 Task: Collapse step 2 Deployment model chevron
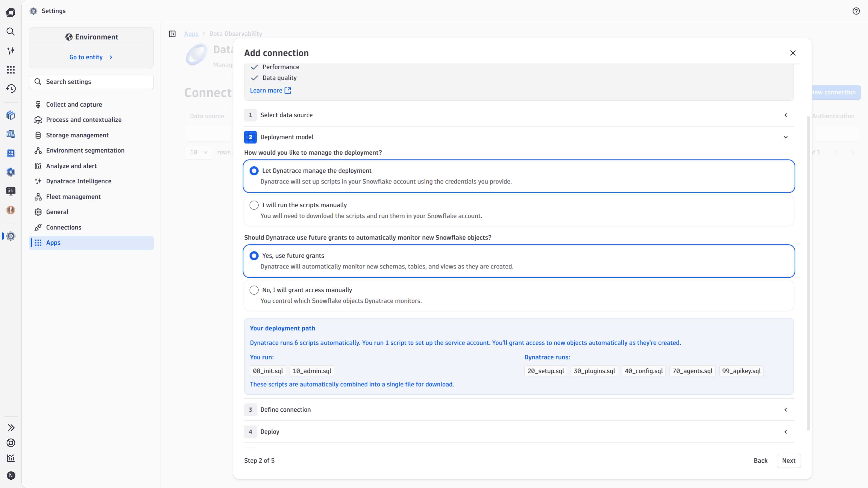[x=785, y=137]
